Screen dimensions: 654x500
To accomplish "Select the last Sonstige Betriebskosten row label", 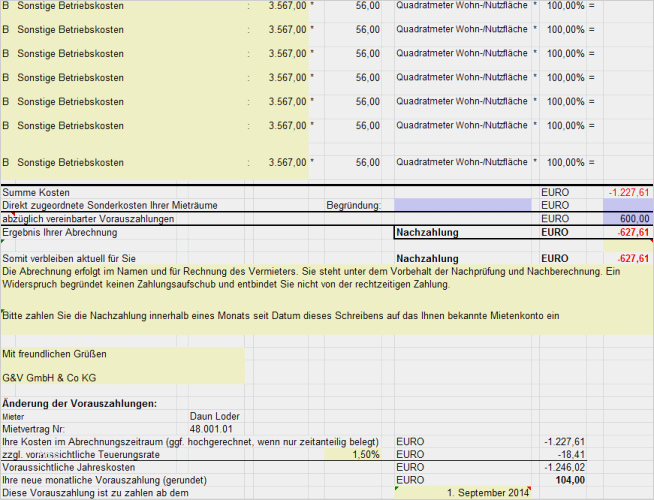I will coord(70,163).
